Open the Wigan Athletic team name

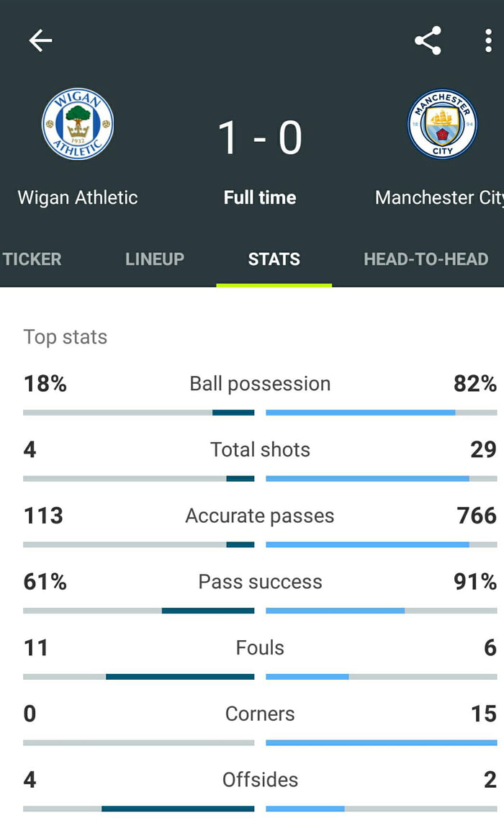pyautogui.click(x=78, y=197)
